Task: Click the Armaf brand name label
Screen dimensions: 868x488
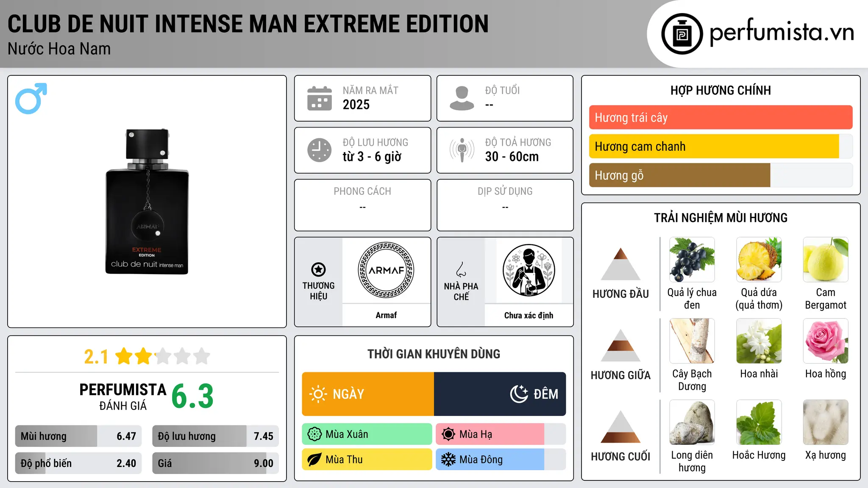Action: point(386,315)
